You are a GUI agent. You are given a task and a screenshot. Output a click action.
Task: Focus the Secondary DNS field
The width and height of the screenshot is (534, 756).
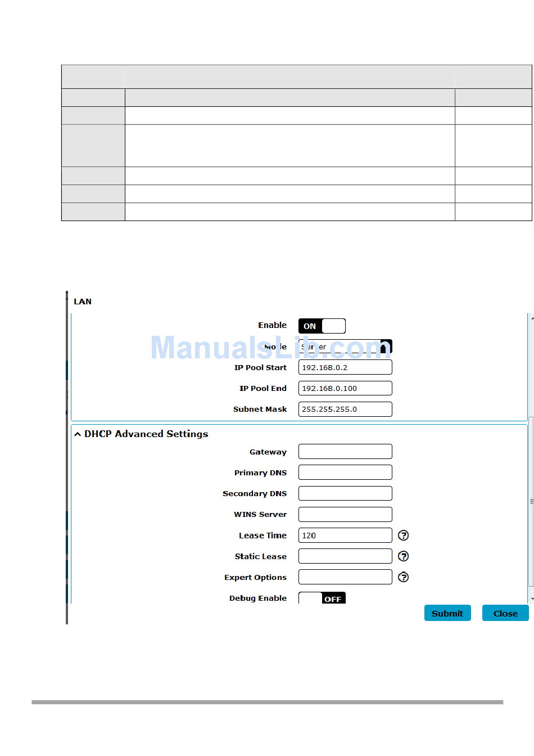point(345,493)
